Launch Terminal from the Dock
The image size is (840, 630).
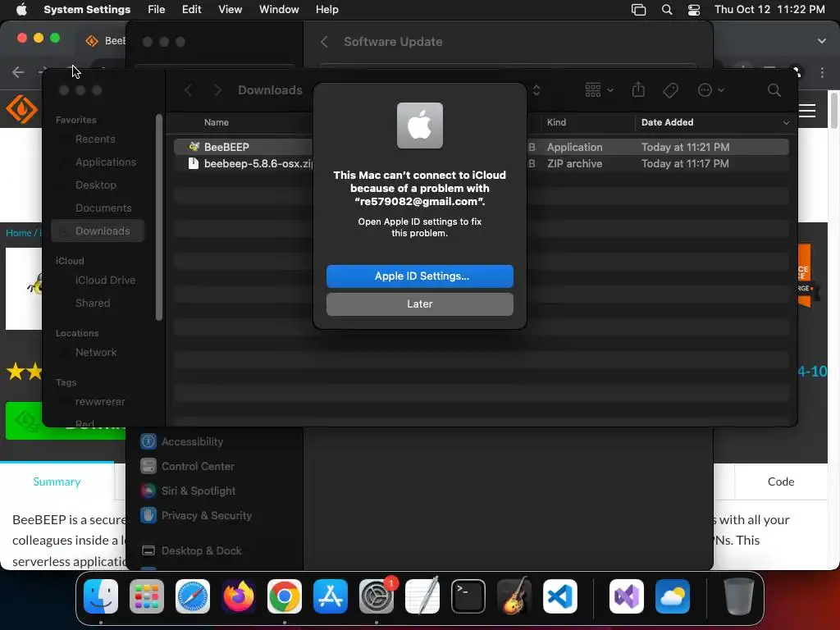pos(468,596)
